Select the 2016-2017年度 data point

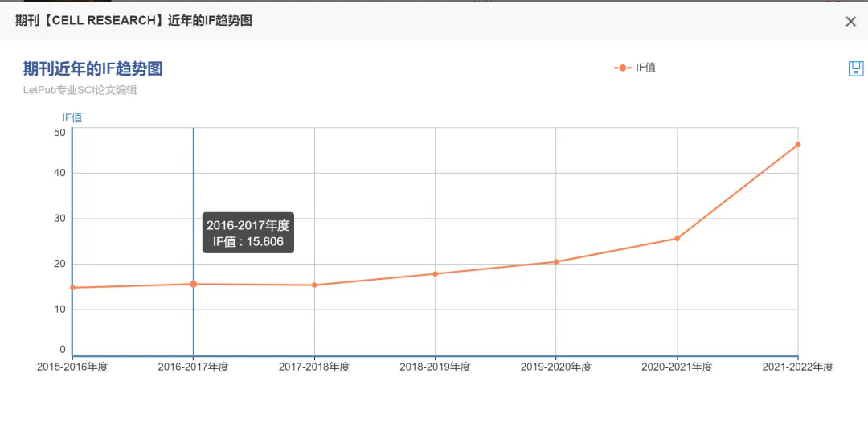[194, 284]
